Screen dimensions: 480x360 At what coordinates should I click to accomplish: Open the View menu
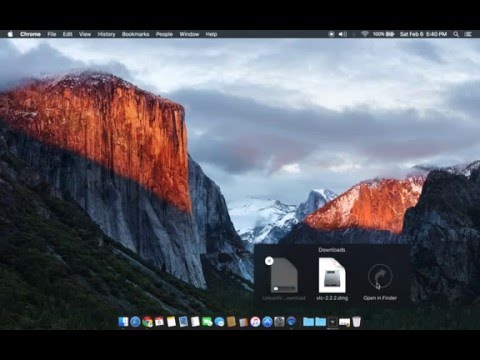click(x=85, y=34)
